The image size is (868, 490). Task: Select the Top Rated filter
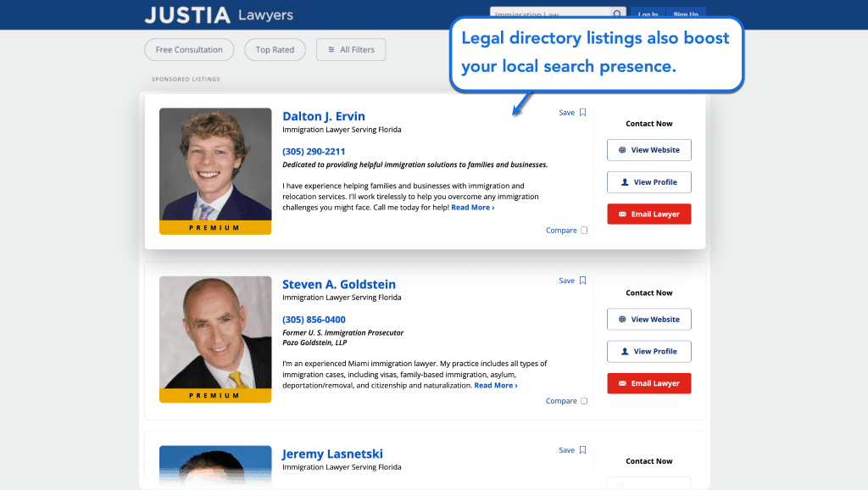point(275,50)
